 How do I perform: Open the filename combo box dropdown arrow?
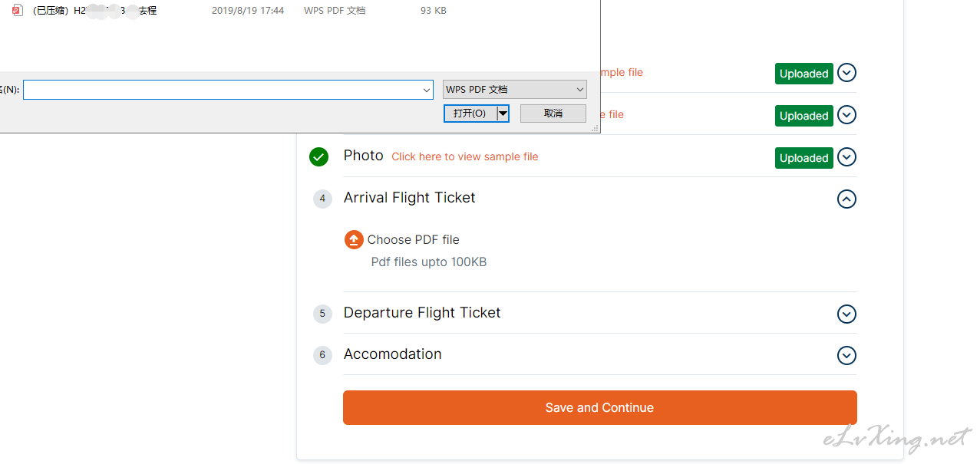pos(427,90)
